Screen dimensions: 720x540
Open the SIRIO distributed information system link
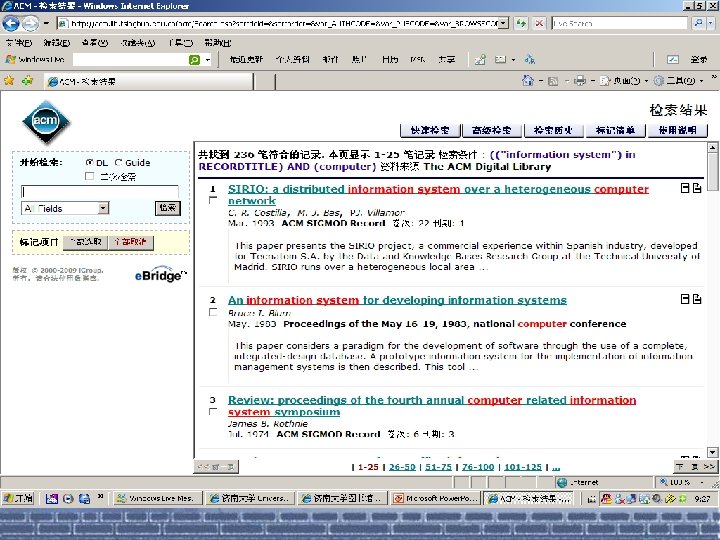pyautogui.click(x=438, y=195)
